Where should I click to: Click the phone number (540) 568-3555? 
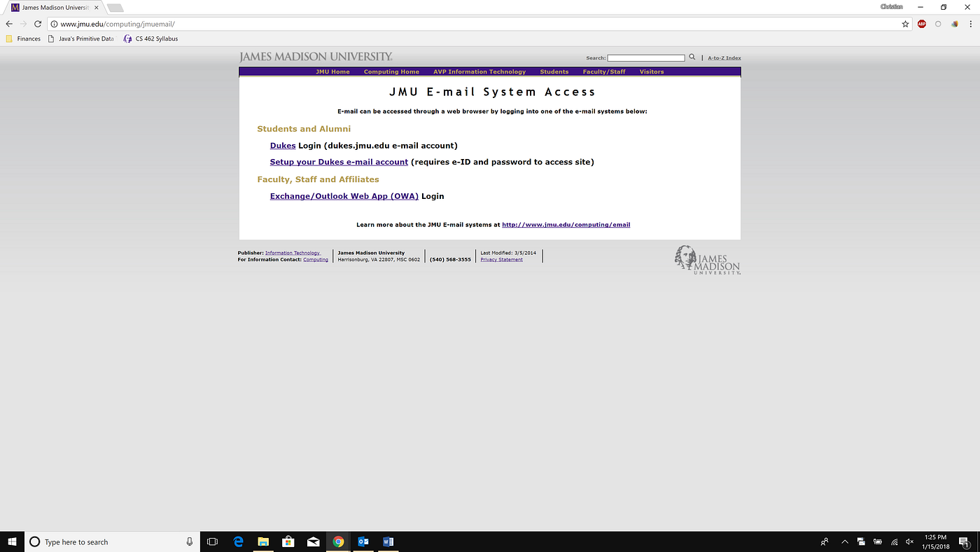[x=450, y=259]
